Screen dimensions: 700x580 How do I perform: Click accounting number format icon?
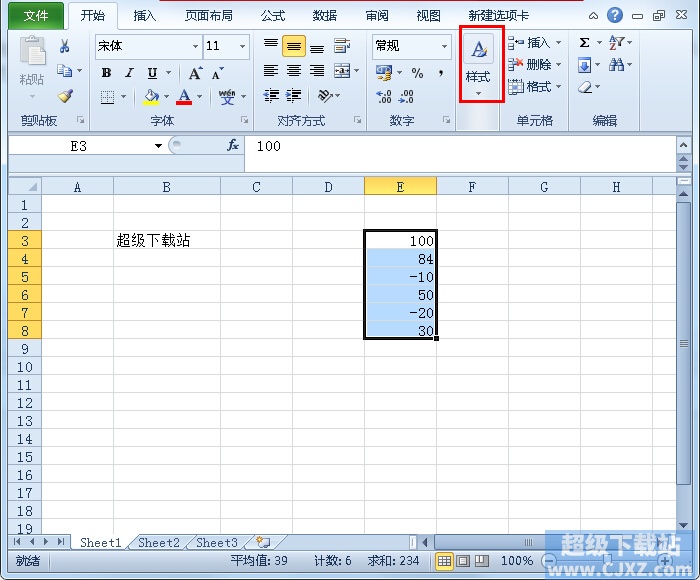383,73
